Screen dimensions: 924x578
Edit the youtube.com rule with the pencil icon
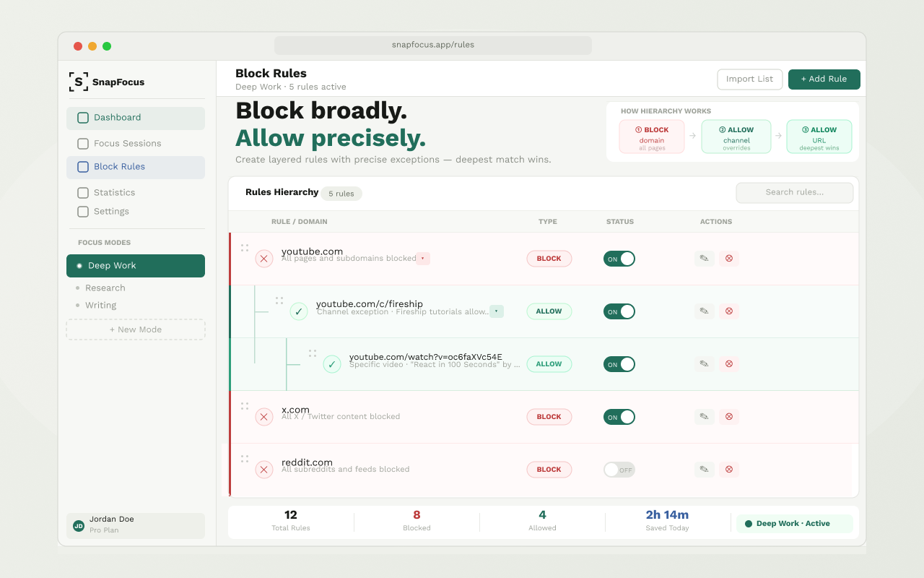704,259
